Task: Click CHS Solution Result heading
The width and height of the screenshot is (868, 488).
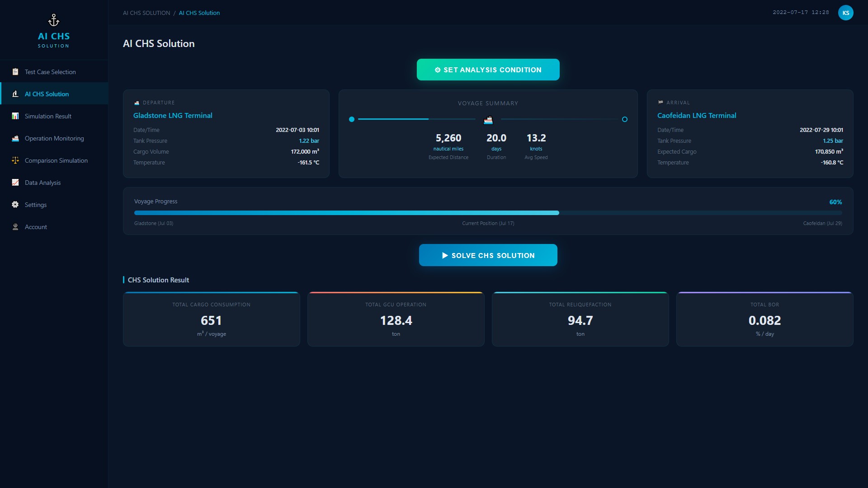Action: pyautogui.click(x=158, y=280)
